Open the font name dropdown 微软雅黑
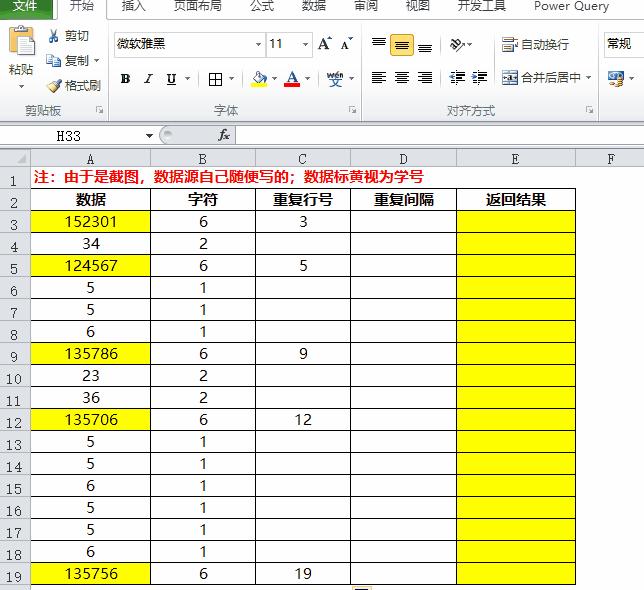This screenshot has width=644, height=590. [x=258, y=44]
